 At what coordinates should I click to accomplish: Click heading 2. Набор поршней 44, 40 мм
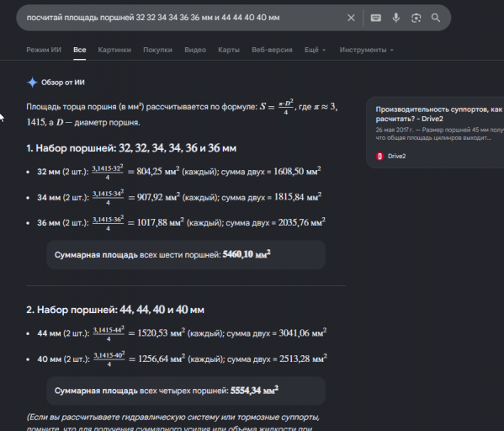pos(115,310)
